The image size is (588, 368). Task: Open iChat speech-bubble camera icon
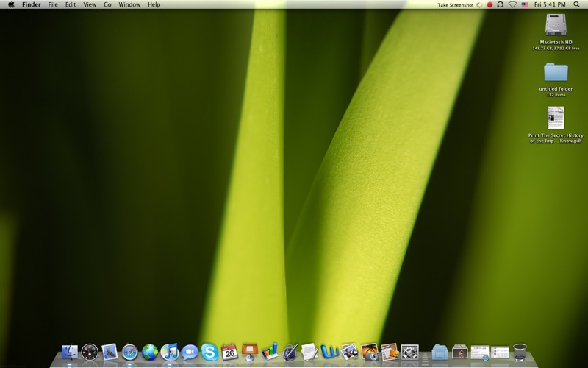pos(190,353)
